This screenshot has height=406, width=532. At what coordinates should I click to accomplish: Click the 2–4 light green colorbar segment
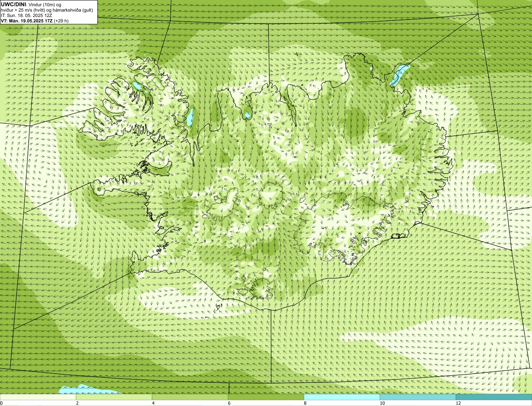click(114, 397)
